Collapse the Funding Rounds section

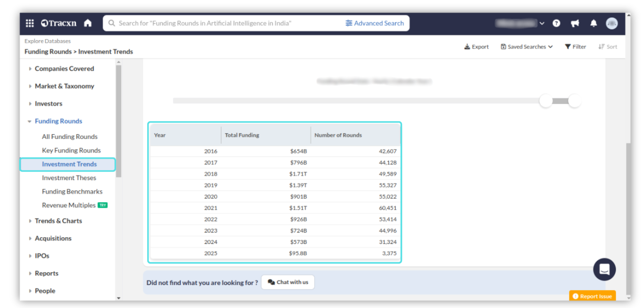[x=58, y=121]
